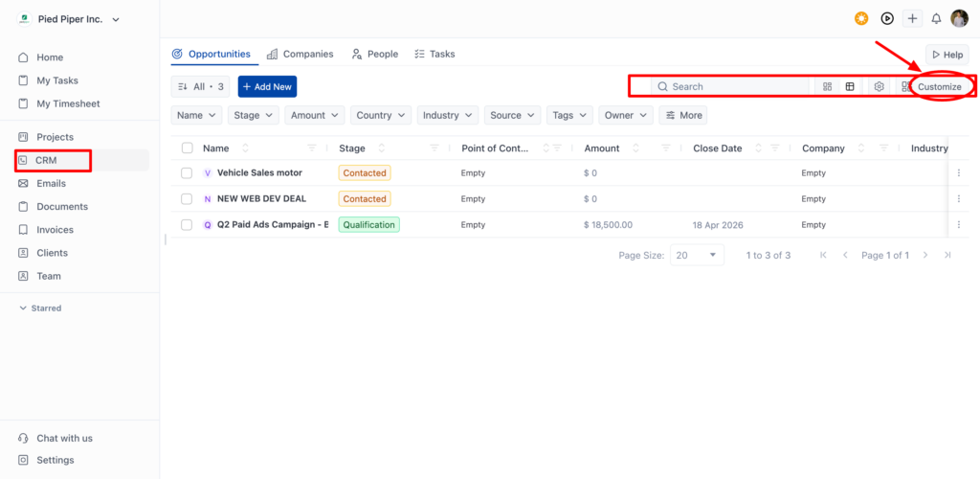Image resolution: width=980 pixels, height=479 pixels.
Task: Open the Amount column filter icon
Action: [666, 148]
